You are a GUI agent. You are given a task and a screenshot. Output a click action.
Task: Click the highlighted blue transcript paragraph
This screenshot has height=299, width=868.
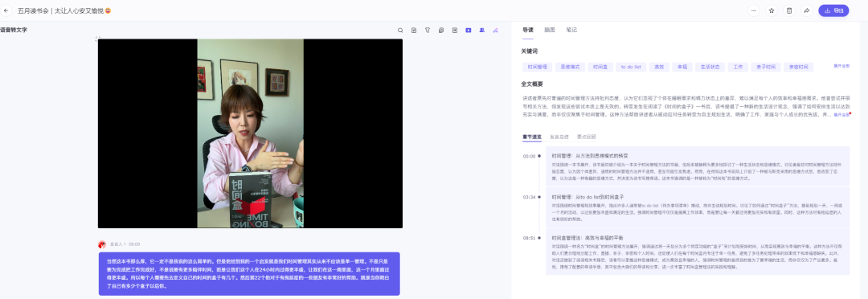pos(249,273)
